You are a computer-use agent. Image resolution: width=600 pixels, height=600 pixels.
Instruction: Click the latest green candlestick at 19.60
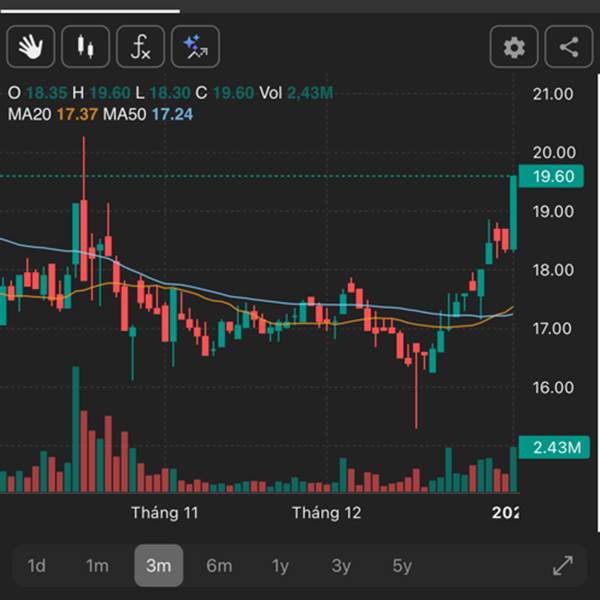click(514, 213)
